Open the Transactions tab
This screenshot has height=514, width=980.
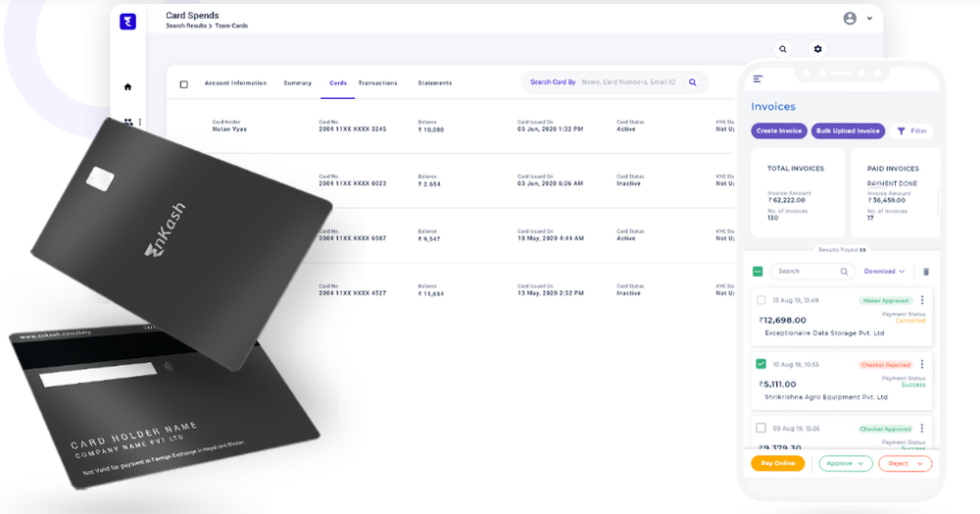click(377, 83)
